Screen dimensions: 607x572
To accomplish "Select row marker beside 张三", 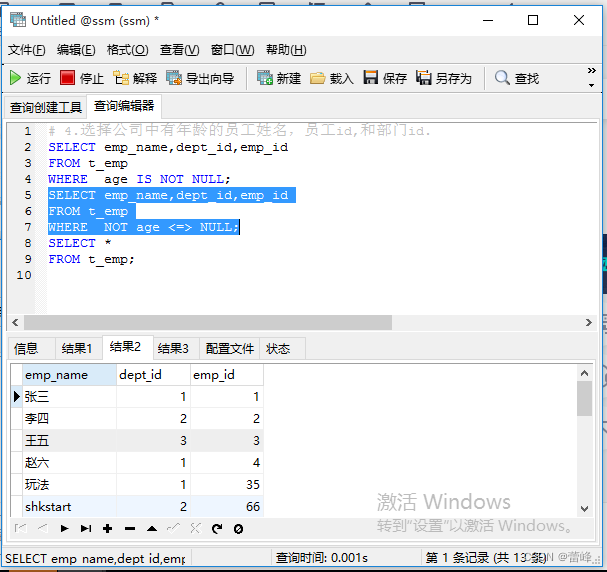I will pos(16,397).
